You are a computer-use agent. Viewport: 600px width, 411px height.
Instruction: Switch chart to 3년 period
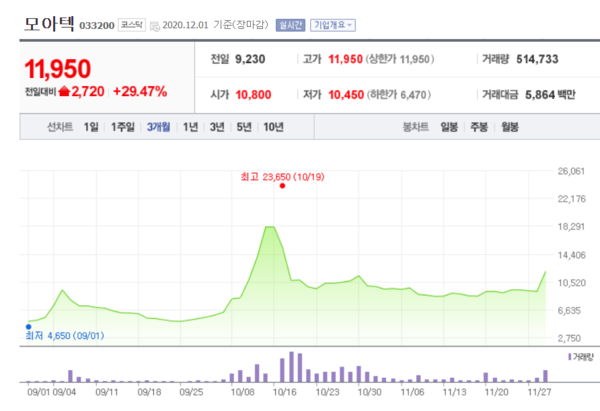click(x=217, y=127)
